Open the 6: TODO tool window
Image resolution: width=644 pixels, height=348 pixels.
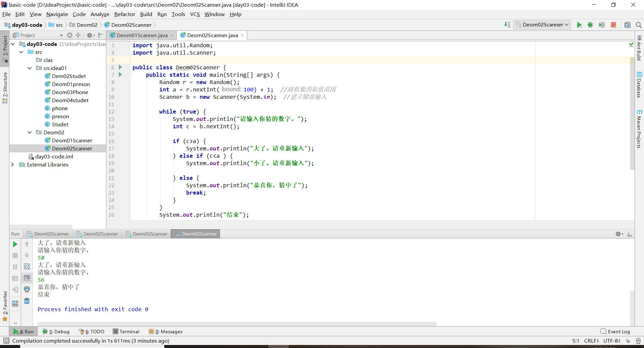pos(92,332)
